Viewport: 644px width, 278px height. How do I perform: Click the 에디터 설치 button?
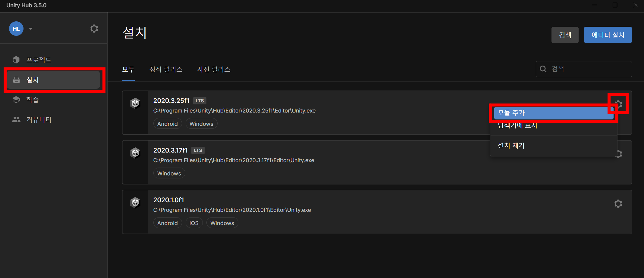608,35
